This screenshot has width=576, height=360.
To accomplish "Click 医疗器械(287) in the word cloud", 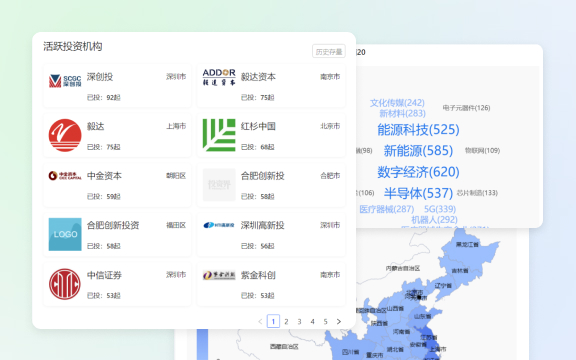I will [x=386, y=209].
